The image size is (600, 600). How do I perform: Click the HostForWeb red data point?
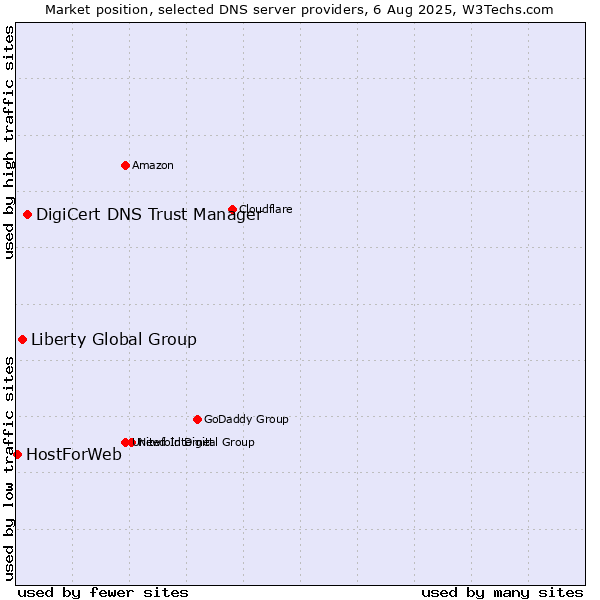click(x=17, y=455)
